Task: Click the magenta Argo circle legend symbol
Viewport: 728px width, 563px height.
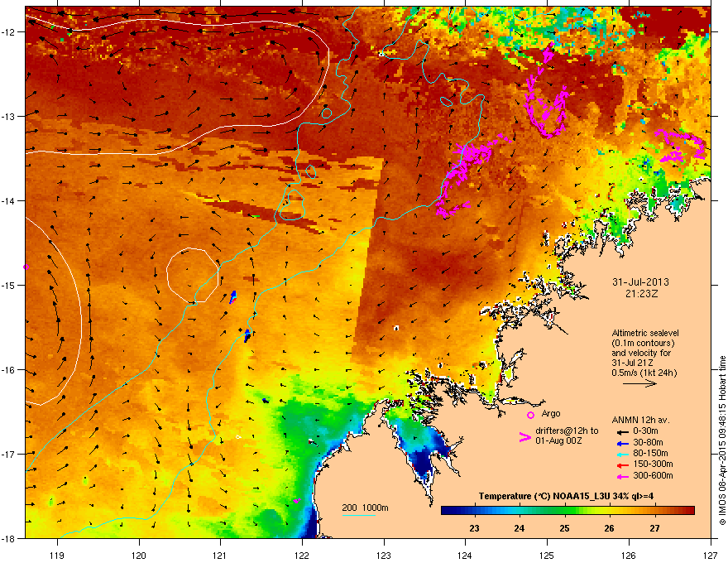Action: click(530, 415)
